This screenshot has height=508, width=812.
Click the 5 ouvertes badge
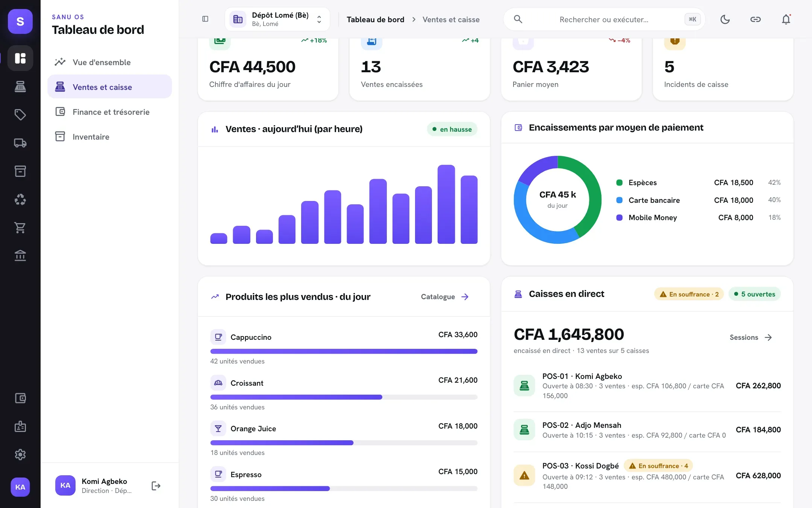755,294
